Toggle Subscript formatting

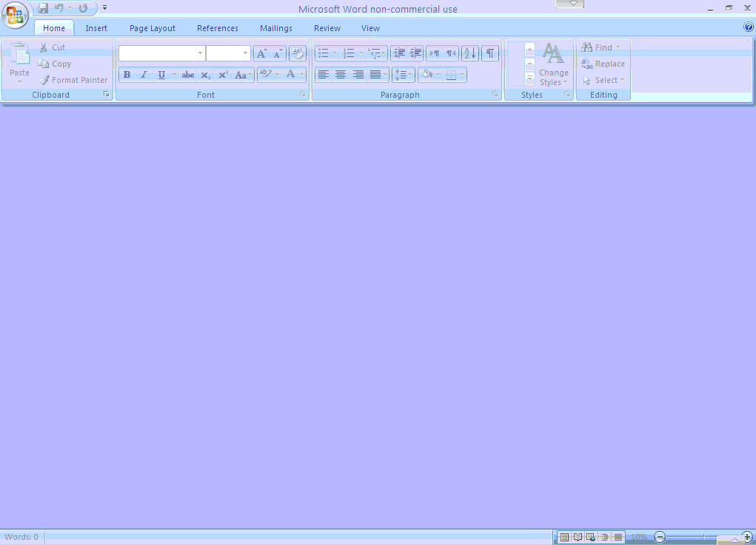(x=205, y=75)
